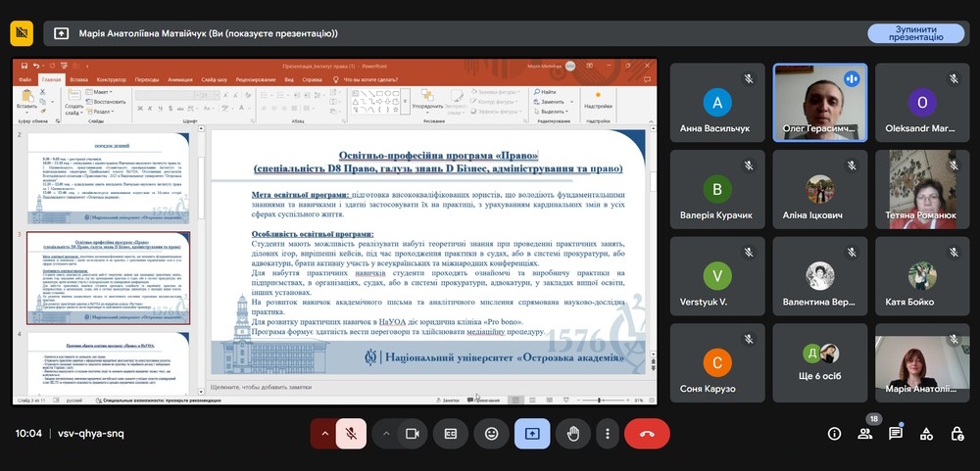Unmute the microphone in the call bar
Screen dimensions: 980x471
pos(351,434)
